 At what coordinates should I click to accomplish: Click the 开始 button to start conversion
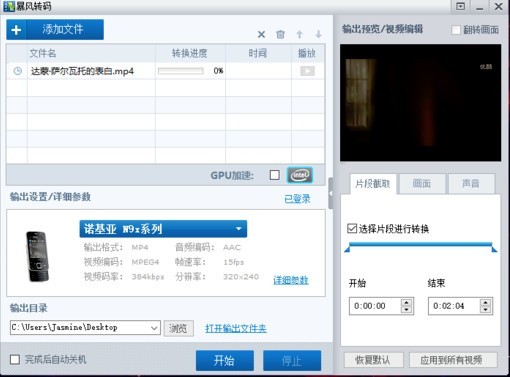pyautogui.click(x=225, y=360)
